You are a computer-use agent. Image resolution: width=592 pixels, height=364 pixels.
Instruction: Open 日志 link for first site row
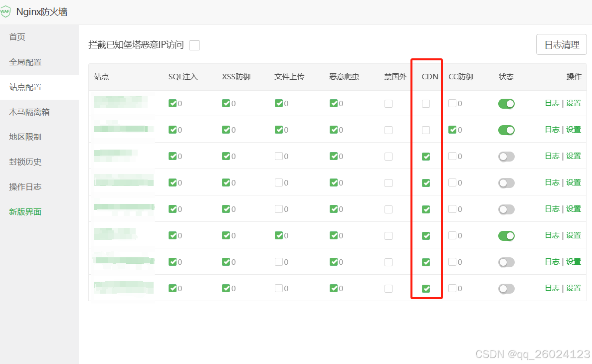tap(552, 103)
